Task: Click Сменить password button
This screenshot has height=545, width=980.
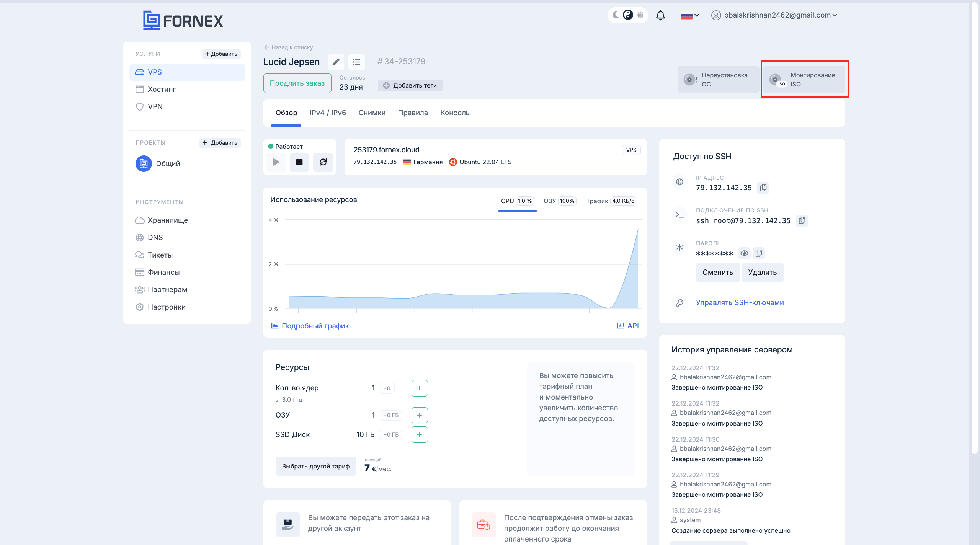Action: 718,272
